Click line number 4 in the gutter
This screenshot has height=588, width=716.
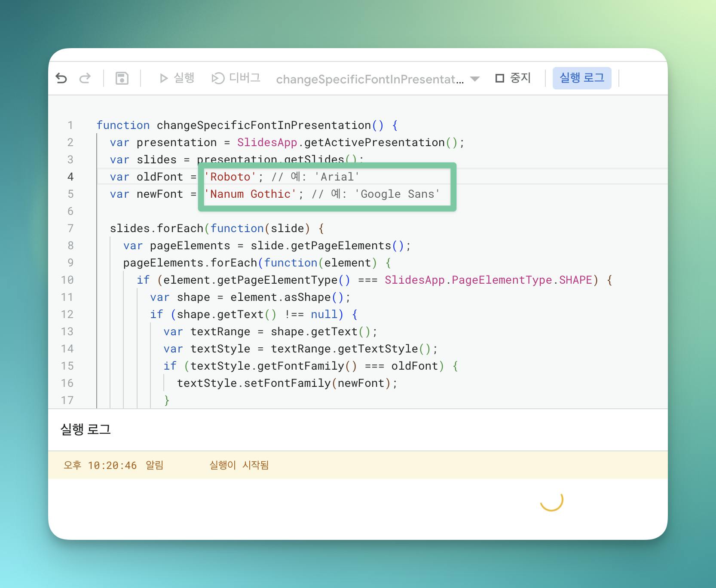click(70, 177)
